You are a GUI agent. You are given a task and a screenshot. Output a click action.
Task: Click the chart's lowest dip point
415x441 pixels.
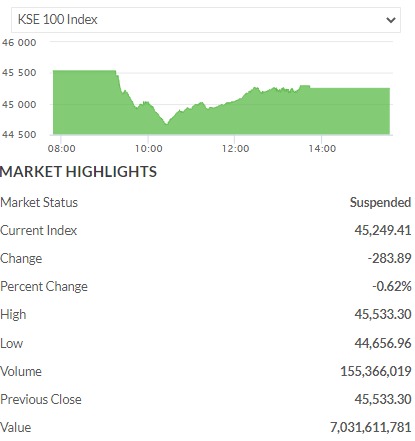click(x=166, y=124)
